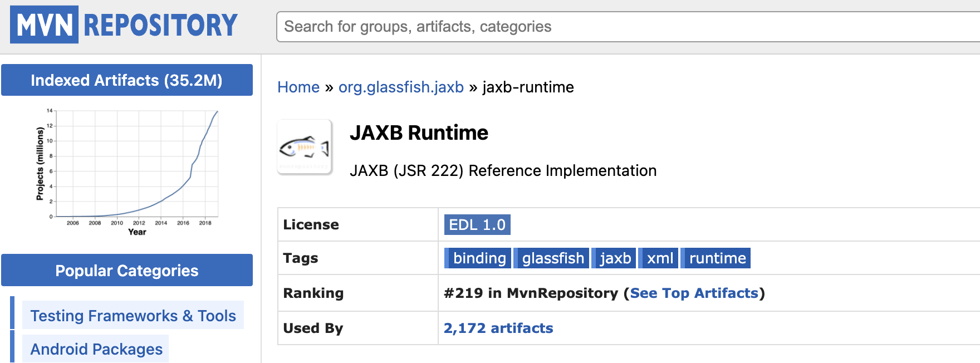The height and width of the screenshot is (363, 980).
Task: Click the MVN Repository logo
Action: click(x=124, y=25)
